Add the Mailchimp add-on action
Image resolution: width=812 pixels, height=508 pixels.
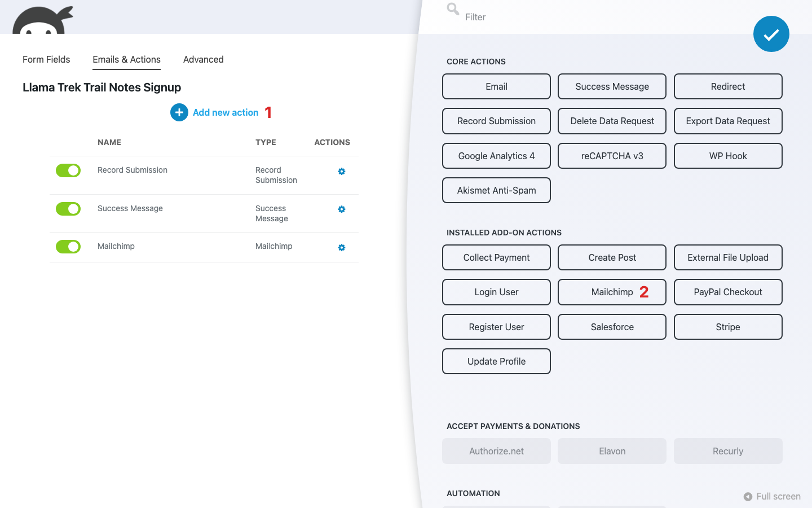tap(612, 292)
